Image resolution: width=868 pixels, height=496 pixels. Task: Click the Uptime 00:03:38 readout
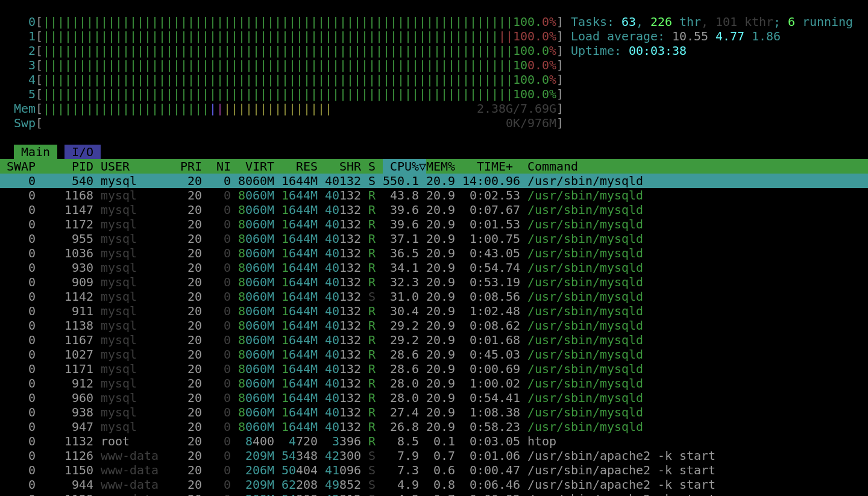[x=629, y=51]
